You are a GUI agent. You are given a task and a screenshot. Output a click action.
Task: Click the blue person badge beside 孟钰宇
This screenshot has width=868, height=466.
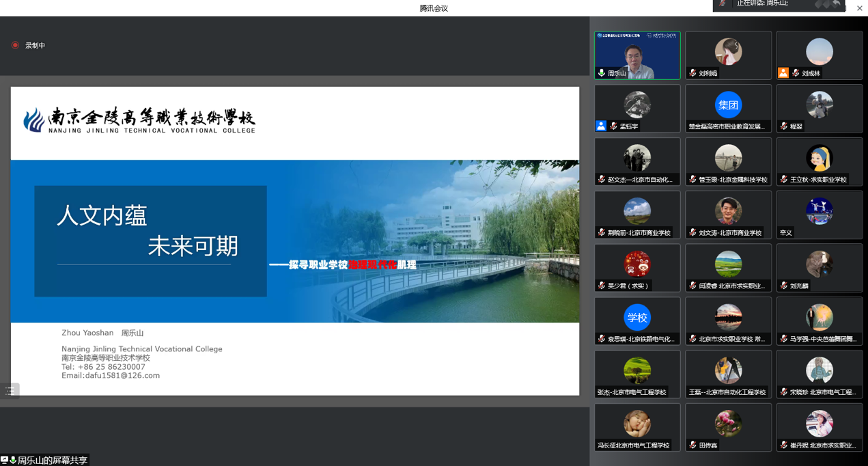(600, 126)
